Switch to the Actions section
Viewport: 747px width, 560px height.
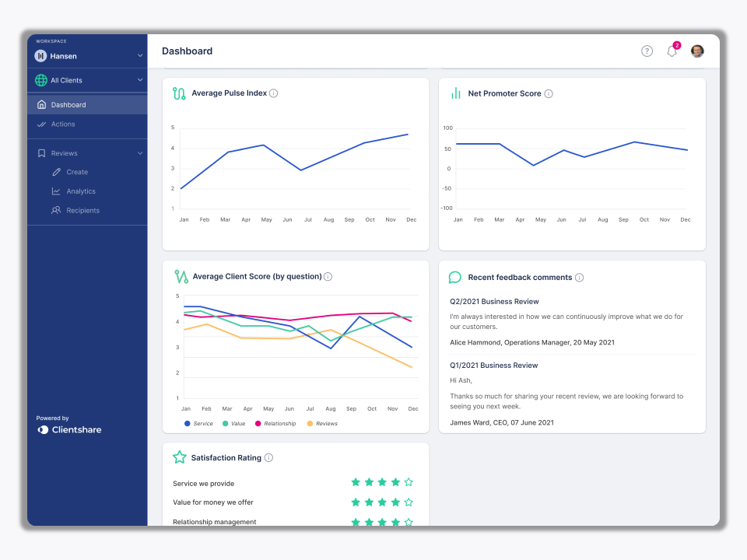tap(65, 124)
